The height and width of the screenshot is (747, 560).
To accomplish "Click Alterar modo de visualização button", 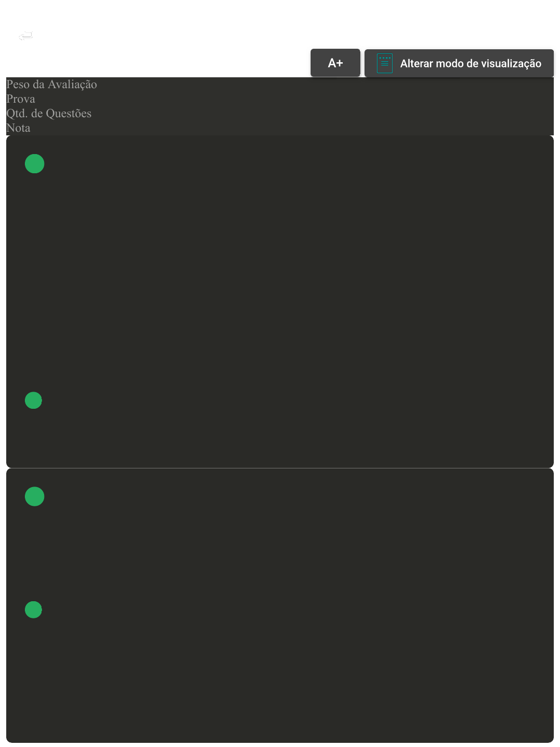I will tap(459, 63).
